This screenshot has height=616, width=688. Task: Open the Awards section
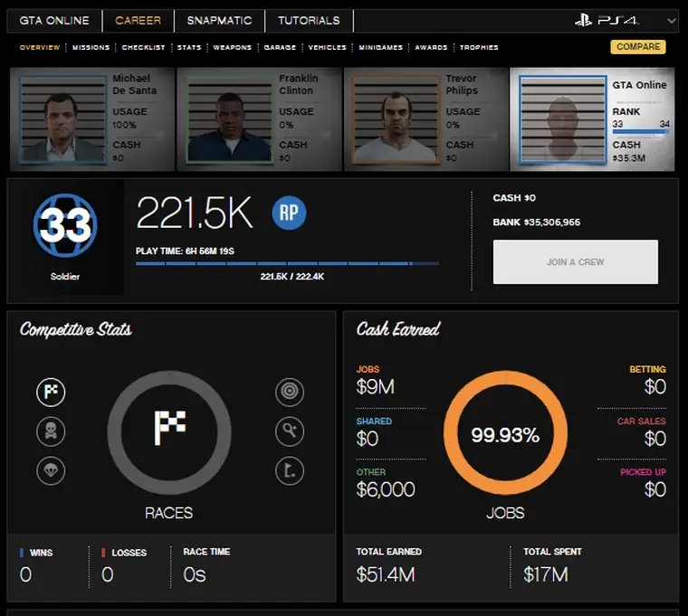click(431, 47)
